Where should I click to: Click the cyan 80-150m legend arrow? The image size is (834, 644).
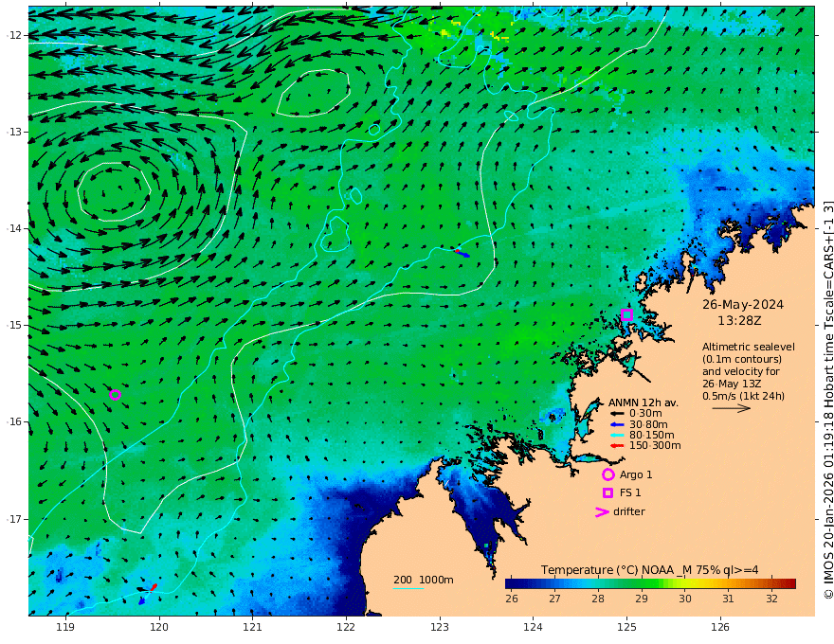pyautogui.click(x=616, y=435)
